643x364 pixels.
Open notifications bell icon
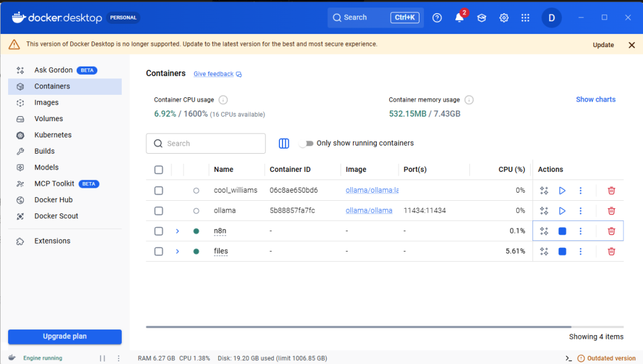click(459, 18)
